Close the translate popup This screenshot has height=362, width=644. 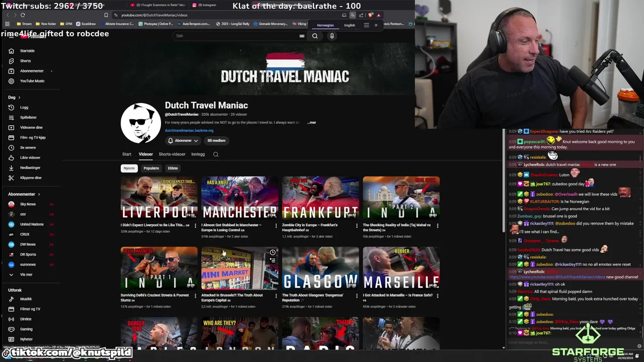[x=376, y=25]
